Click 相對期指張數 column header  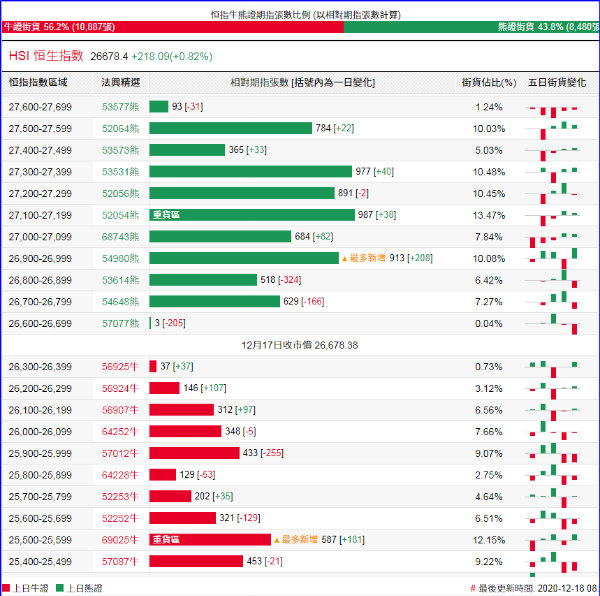(303, 83)
